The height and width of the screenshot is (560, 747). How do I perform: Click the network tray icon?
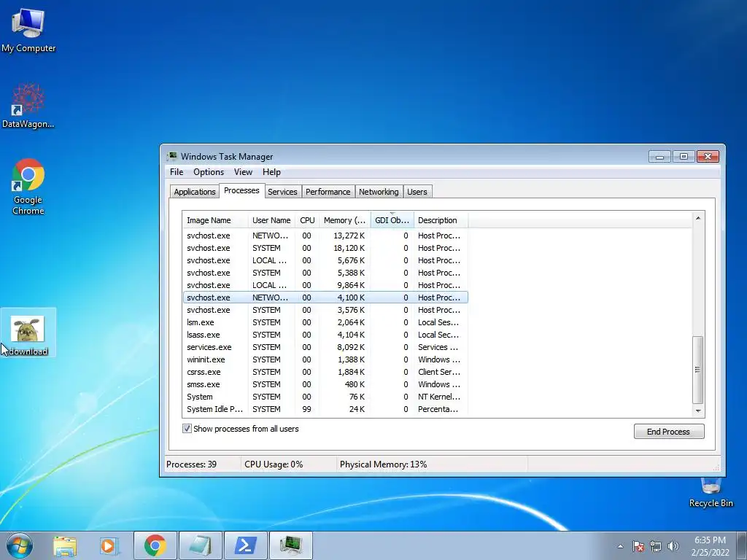[656, 546]
